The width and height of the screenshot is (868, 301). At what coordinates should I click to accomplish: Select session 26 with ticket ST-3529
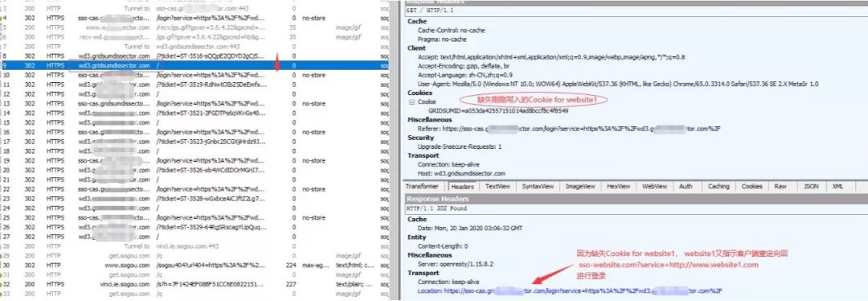[194, 227]
